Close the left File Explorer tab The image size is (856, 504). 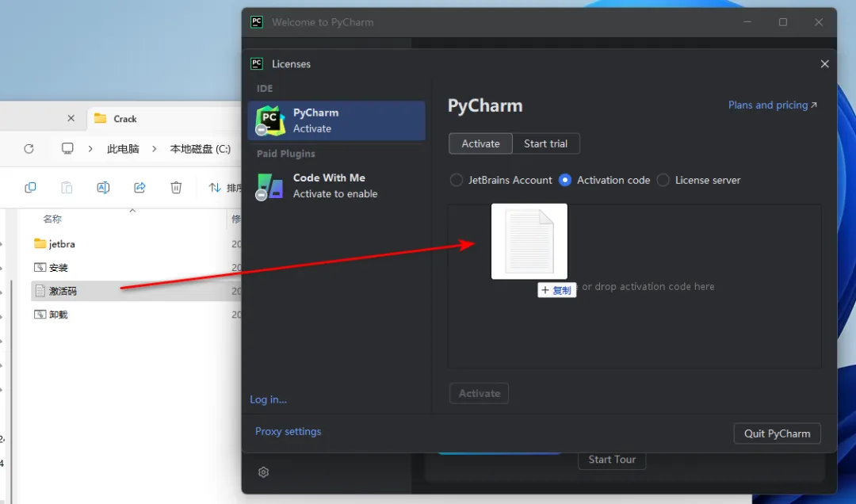pyautogui.click(x=71, y=118)
